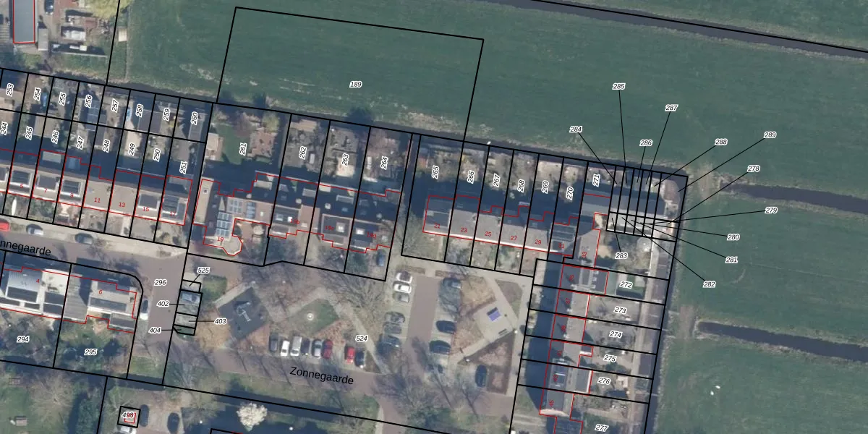Click the central Zonnegaarde street name label

coord(321,375)
